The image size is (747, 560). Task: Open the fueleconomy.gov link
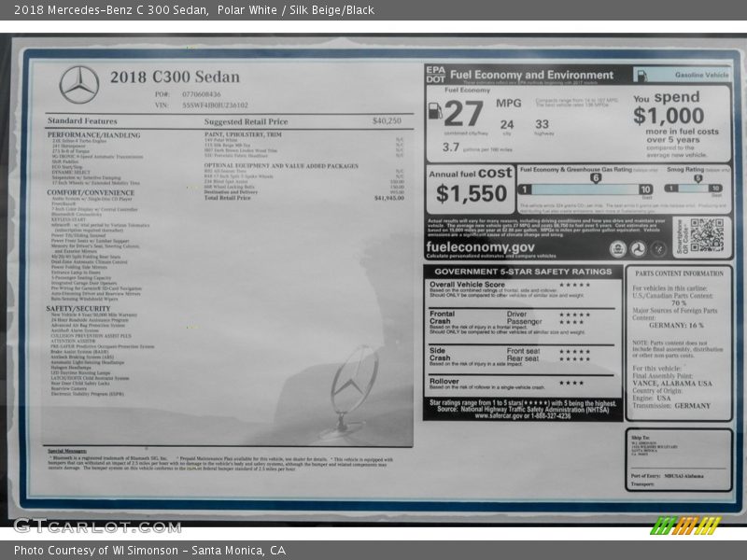pyautogui.click(x=480, y=247)
